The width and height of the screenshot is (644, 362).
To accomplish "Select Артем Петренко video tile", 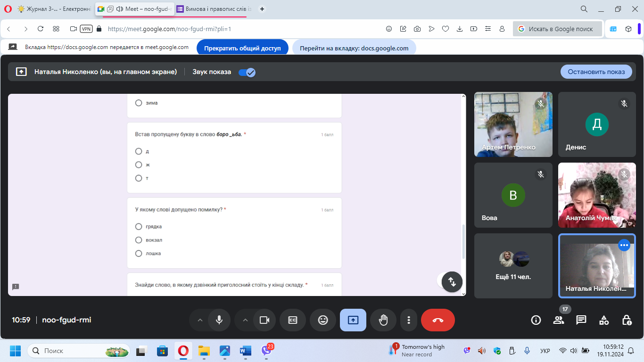I will point(513,124).
